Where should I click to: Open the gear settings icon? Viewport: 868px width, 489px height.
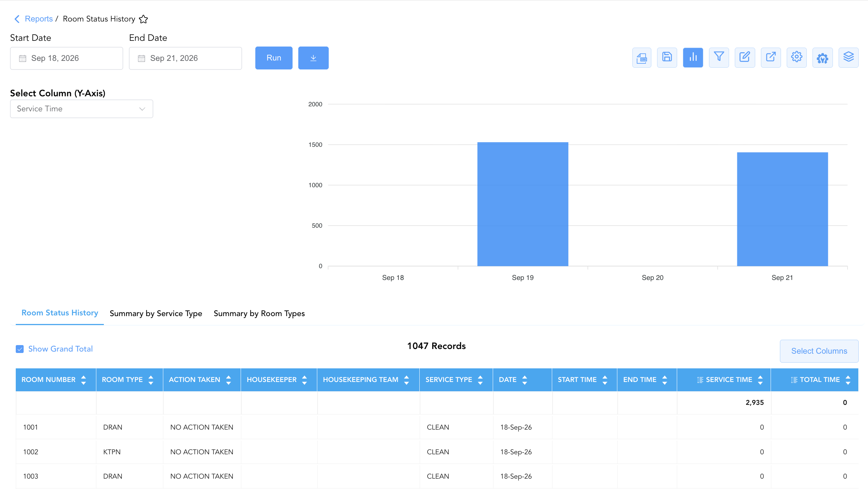click(x=796, y=58)
